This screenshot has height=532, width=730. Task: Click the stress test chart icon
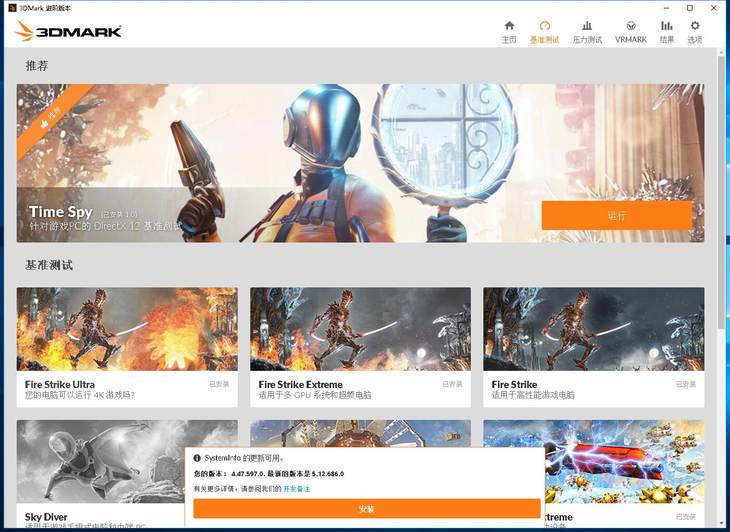pos(587,25)
